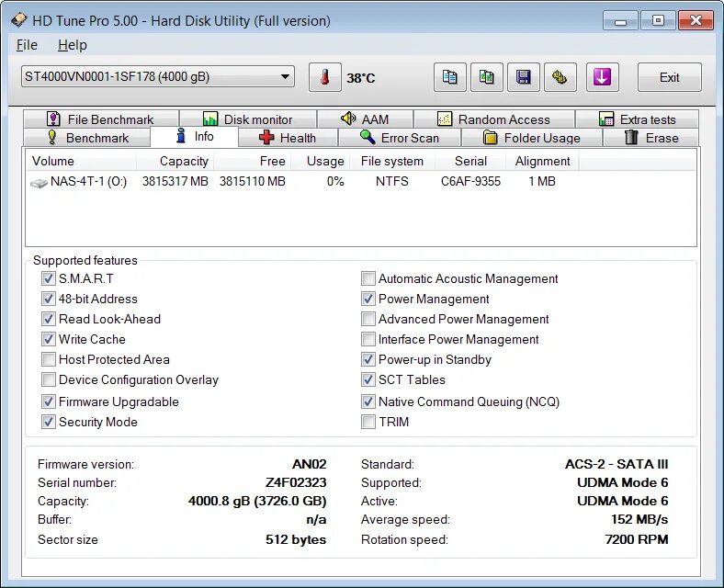Click the NAS-4T-1 drive icon in volume list
The image size is (724, 588).
coord(39,183)
